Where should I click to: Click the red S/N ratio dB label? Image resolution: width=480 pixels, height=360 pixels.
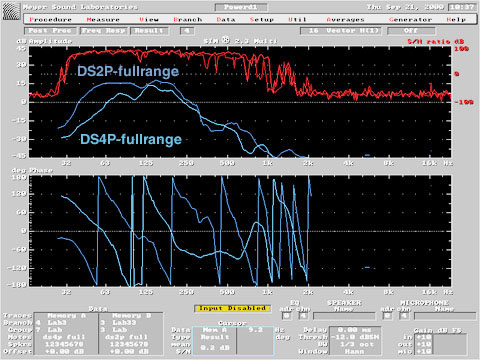tap(435, 42)
